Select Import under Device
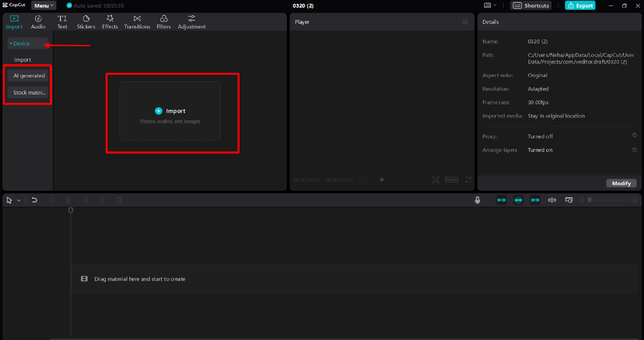The image size is (644, 340). (x=23, y=60)
